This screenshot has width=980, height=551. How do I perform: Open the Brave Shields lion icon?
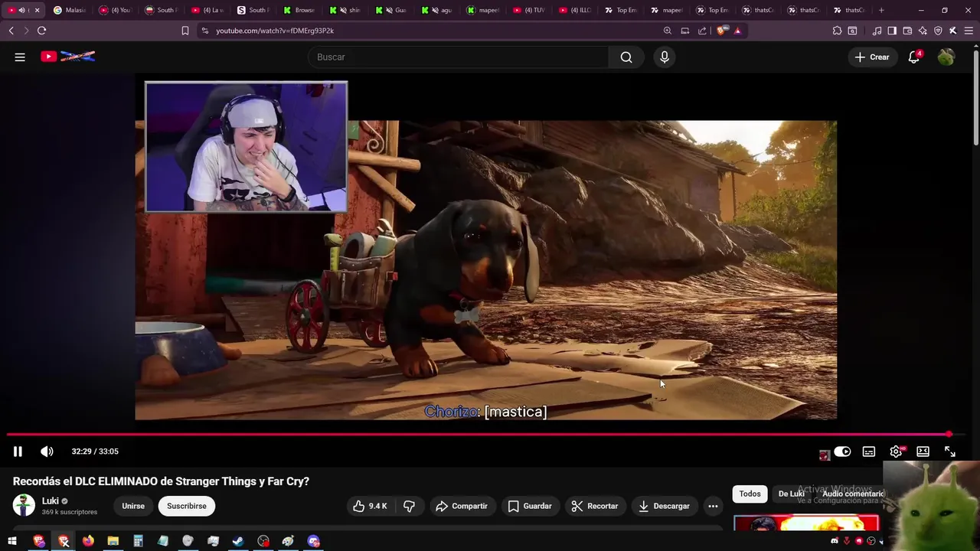(x=722, y=31)
